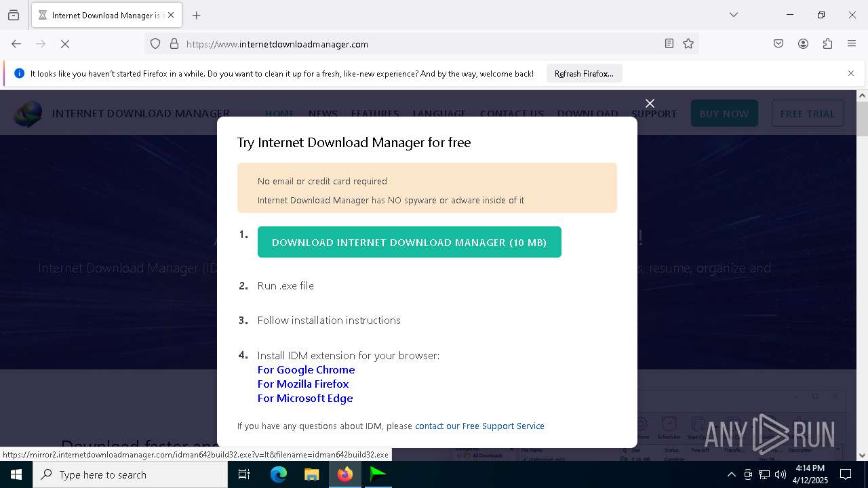Open the NEWS menu item
The image size is (868, 488).
pos(323,114)
